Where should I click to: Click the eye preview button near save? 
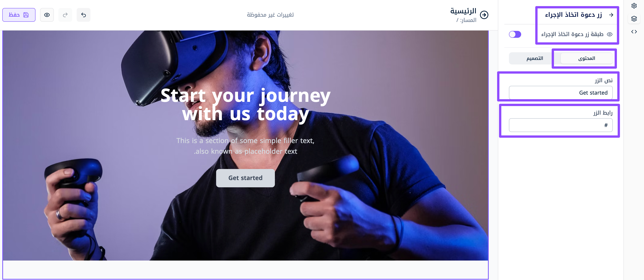(47, 15)
